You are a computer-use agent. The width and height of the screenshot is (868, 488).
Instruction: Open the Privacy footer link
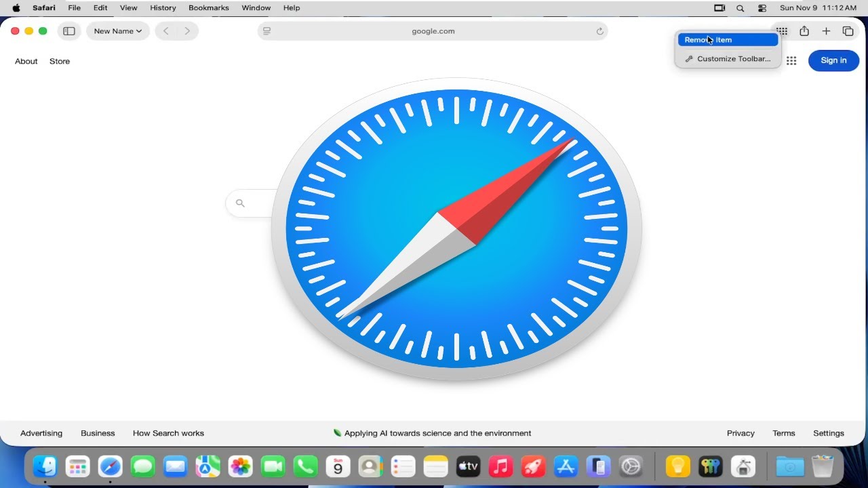(741, 433)
